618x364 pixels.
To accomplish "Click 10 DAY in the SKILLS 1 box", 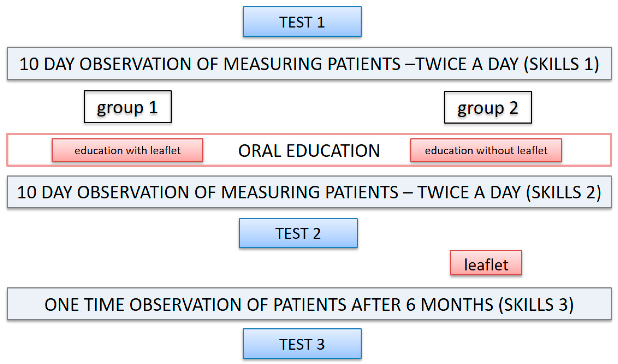I will pos(47,64).
